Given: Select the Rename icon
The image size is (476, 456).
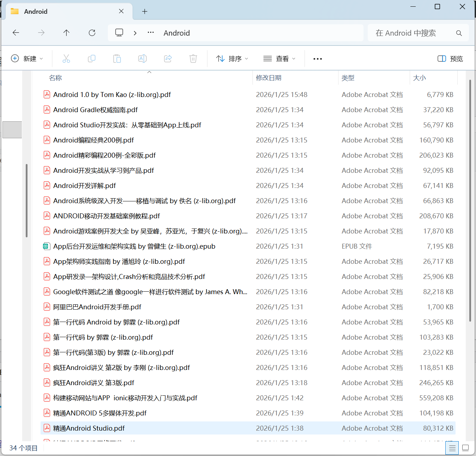Looking at the screenshot, I should (x=142, y=59).
